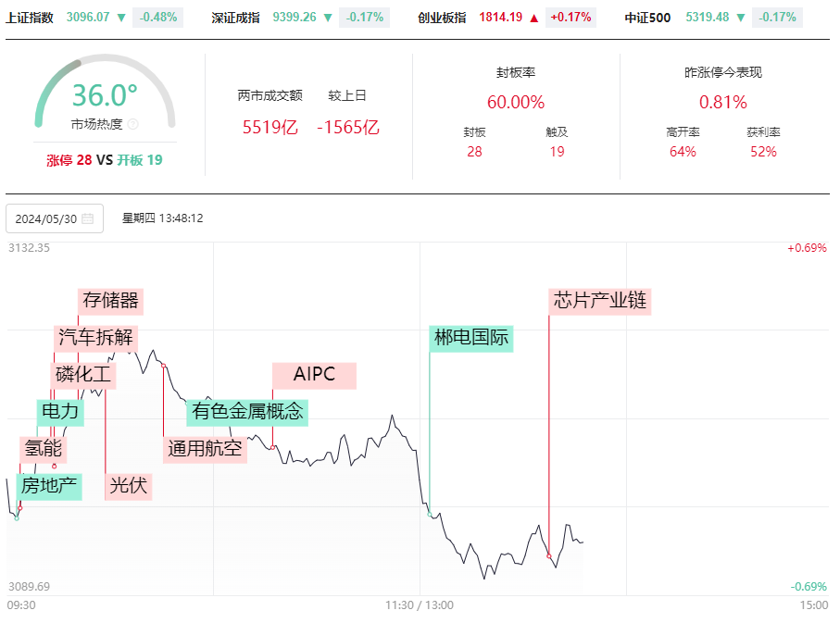840x623 pixels.
Task: Click the 光伏 sector label
Action: 129,486
